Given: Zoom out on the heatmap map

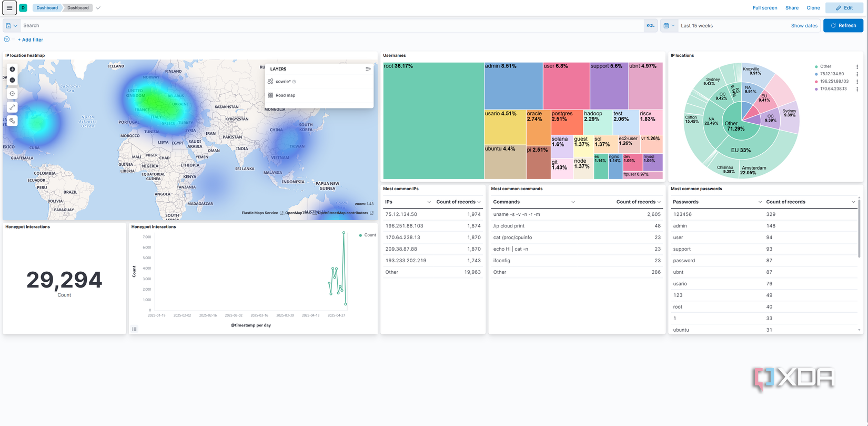Looking at the screenshot, I should click(12, 80).
